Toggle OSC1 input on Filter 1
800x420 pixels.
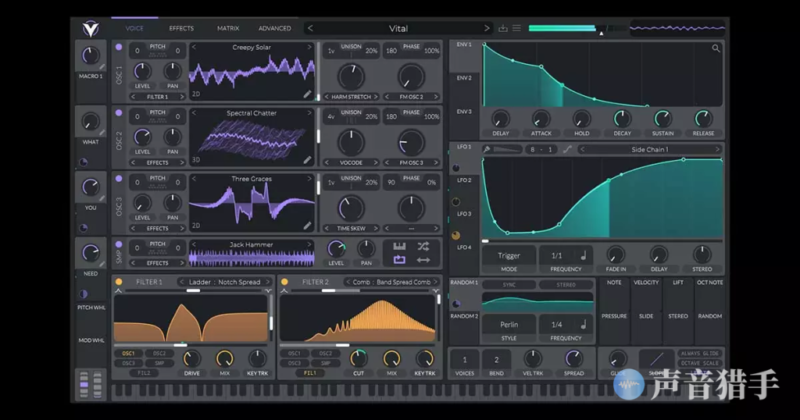click(129, 353)
